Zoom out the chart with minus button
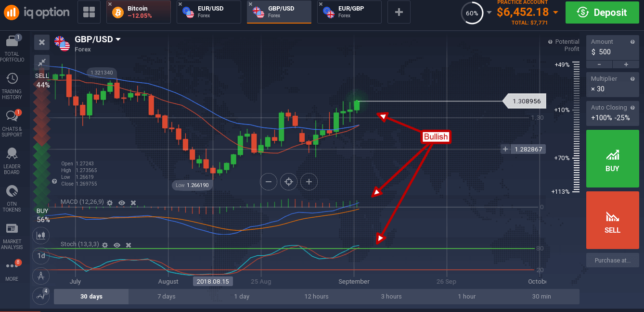This screenshot has width=644, height=312. point(269,182)
